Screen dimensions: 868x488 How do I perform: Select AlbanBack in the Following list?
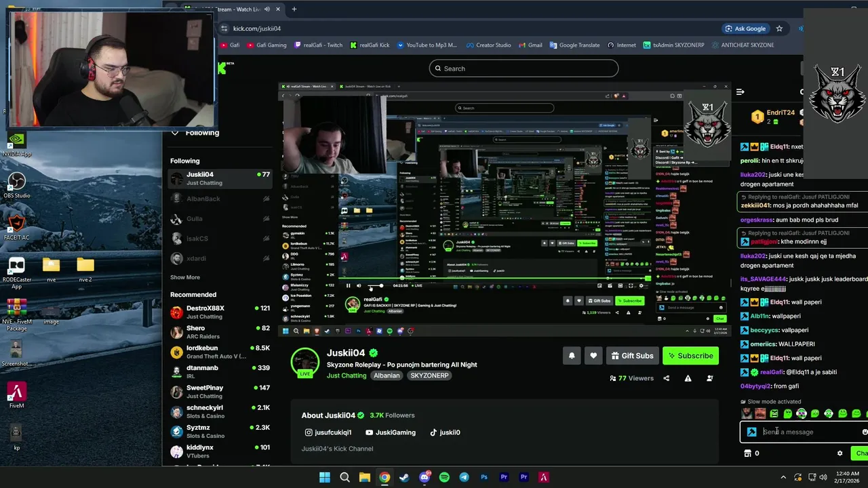tap(220, 199)
